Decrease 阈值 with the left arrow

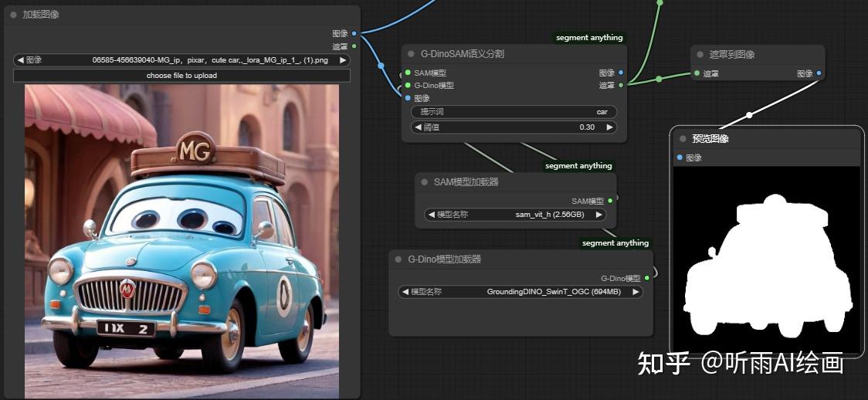(x=419, y=127)
